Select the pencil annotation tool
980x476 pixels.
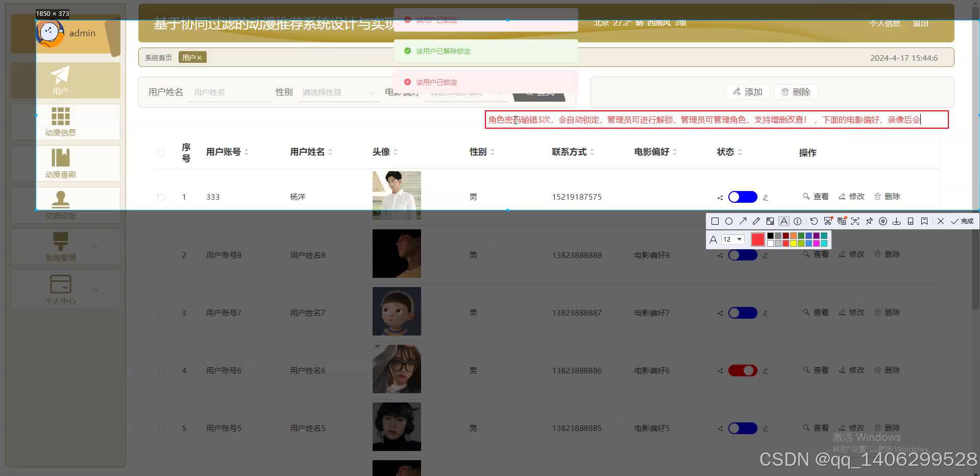click(756, 221)
